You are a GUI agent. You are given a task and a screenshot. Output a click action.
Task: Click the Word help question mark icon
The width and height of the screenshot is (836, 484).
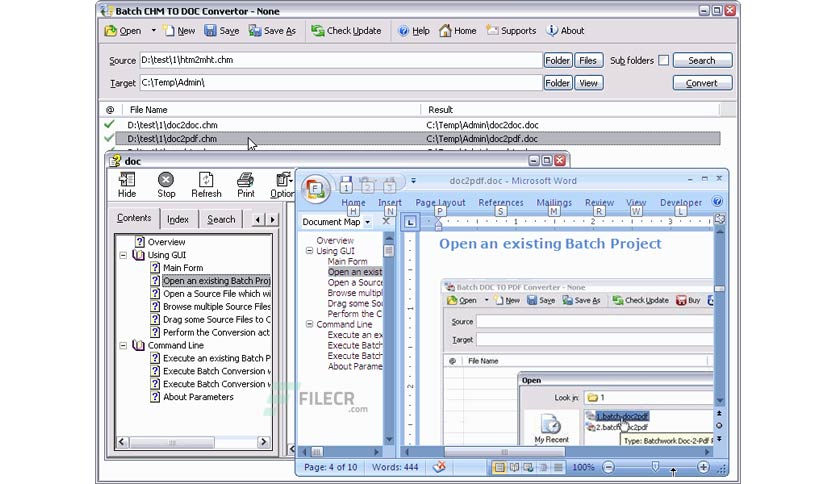(x=717, y=201)
